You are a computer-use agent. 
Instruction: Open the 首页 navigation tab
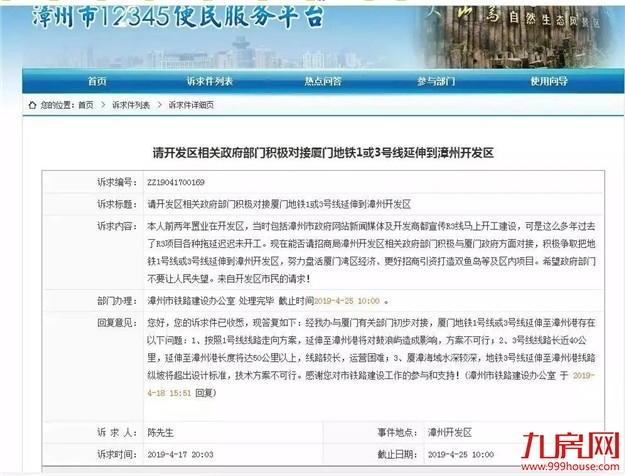[x=97, y=81]
